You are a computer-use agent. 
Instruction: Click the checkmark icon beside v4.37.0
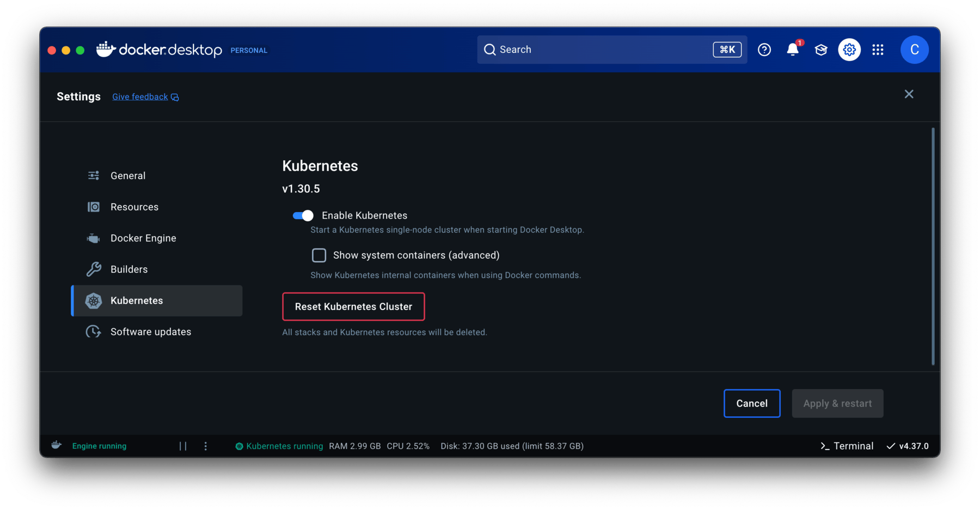pos(891,446)
